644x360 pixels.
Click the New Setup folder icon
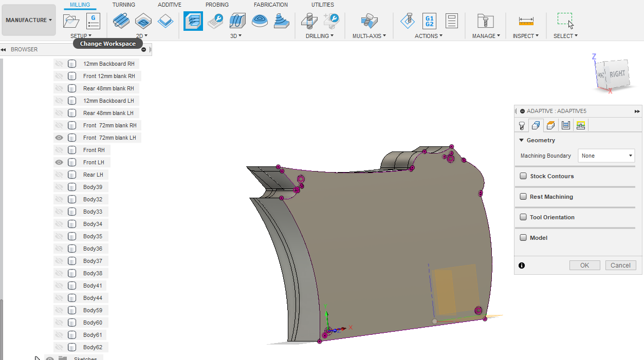coord(71,21)
